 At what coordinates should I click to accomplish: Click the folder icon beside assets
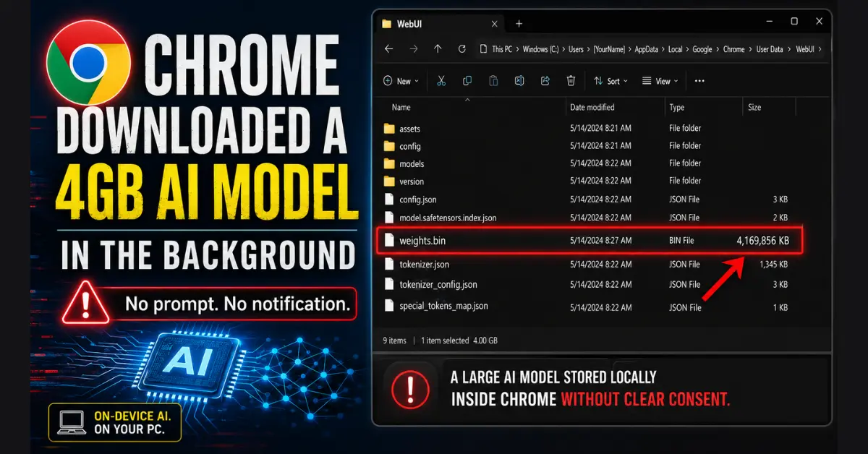pyautogui.click(x=389, y=129)
